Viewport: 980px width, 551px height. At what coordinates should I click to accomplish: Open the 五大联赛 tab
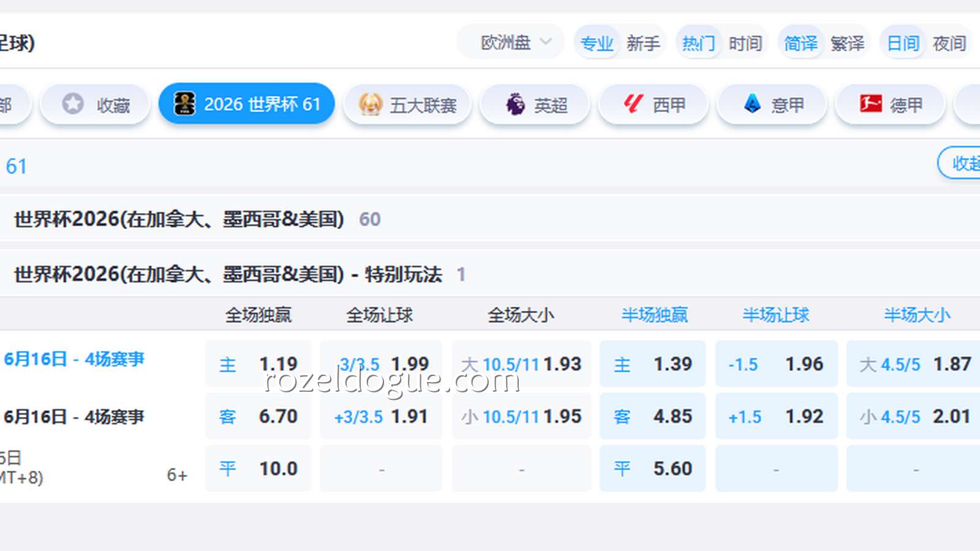pyautogui.click(x=407, y=105)
